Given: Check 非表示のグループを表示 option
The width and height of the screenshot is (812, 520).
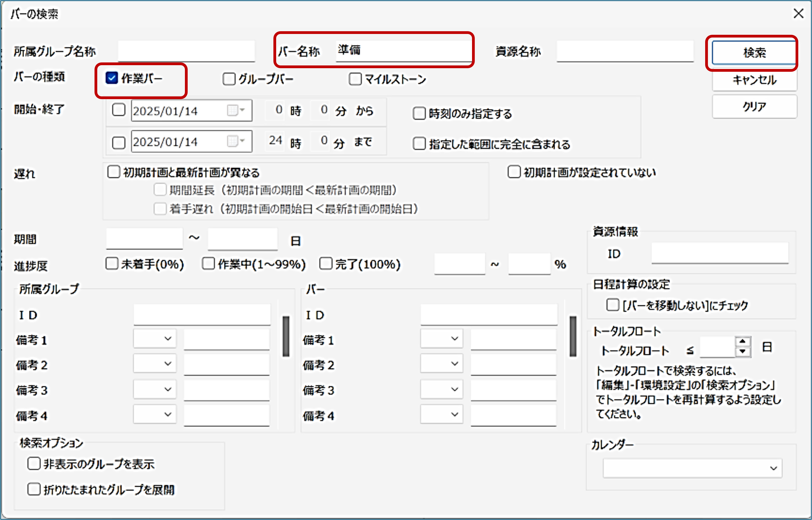Looking at the screenshot, I should coord(34,464).
